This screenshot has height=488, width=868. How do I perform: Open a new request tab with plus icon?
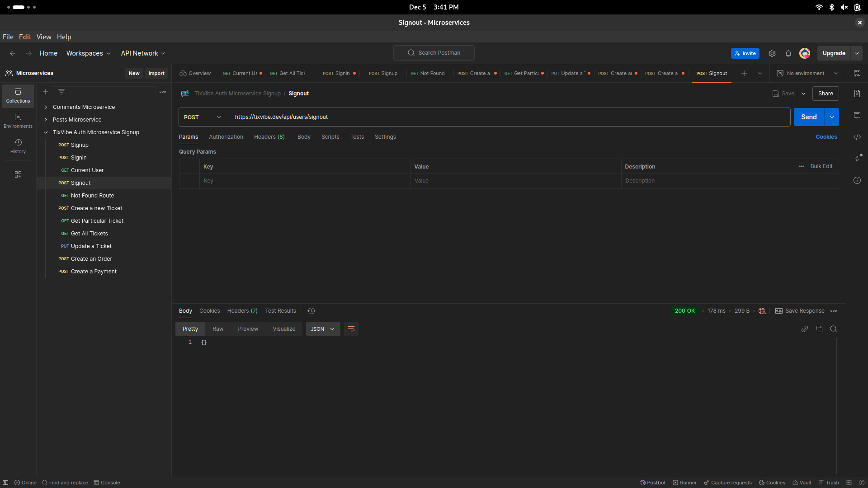[x=744, y=73]
